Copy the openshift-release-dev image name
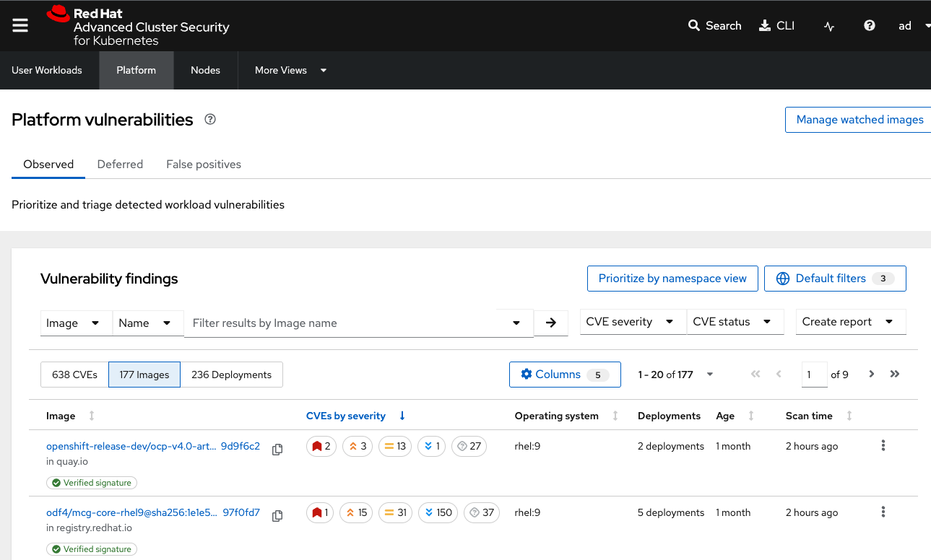The image size is (931, 560). (x=277, y=450)
